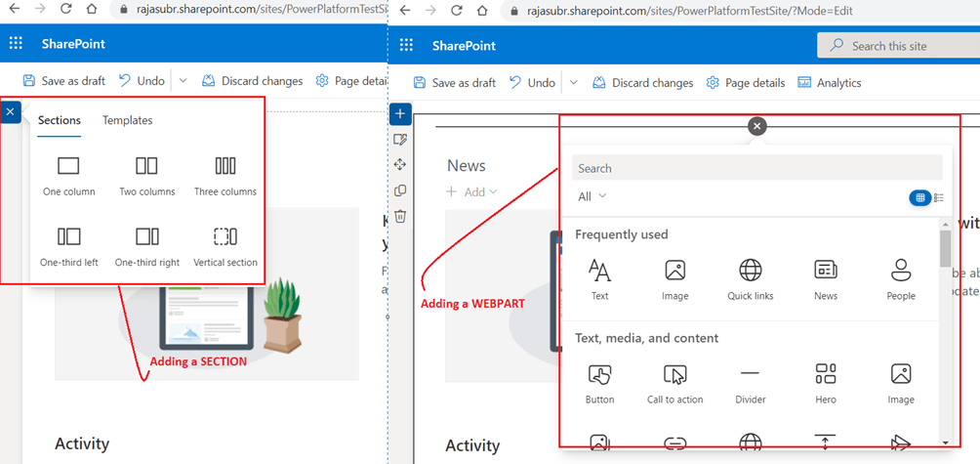Image resolution: width=980 pixels, height=464 pixels.
Task: Click the delete section trash icon
Action: tap(400, 216)
